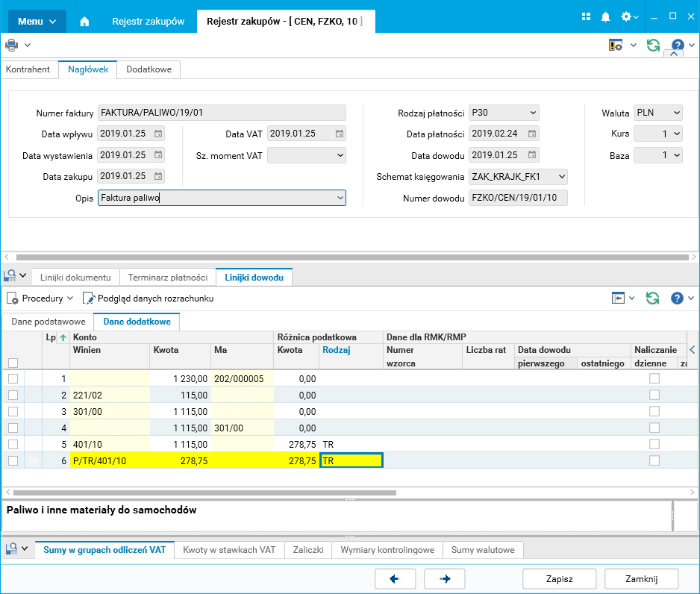The height and width of the screenshot is (594, 700).
Task: Toggle Naliczanie dzienne checkbox in row 1
Action: (654, 378)
